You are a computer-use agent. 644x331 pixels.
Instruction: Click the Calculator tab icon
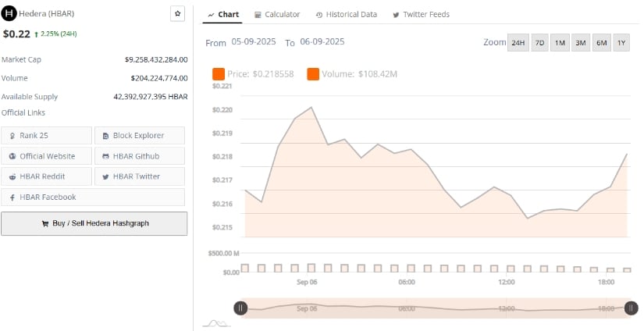pos(258,15)
